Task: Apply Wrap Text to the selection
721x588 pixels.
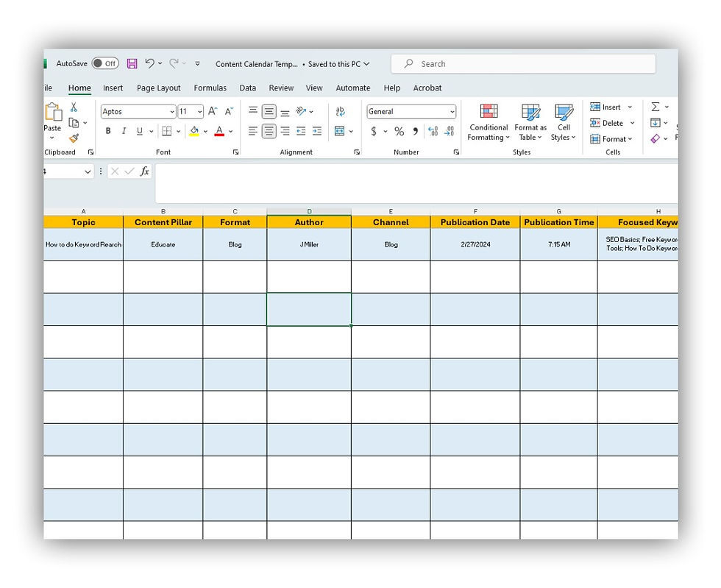Action: (x=340, y=110)
